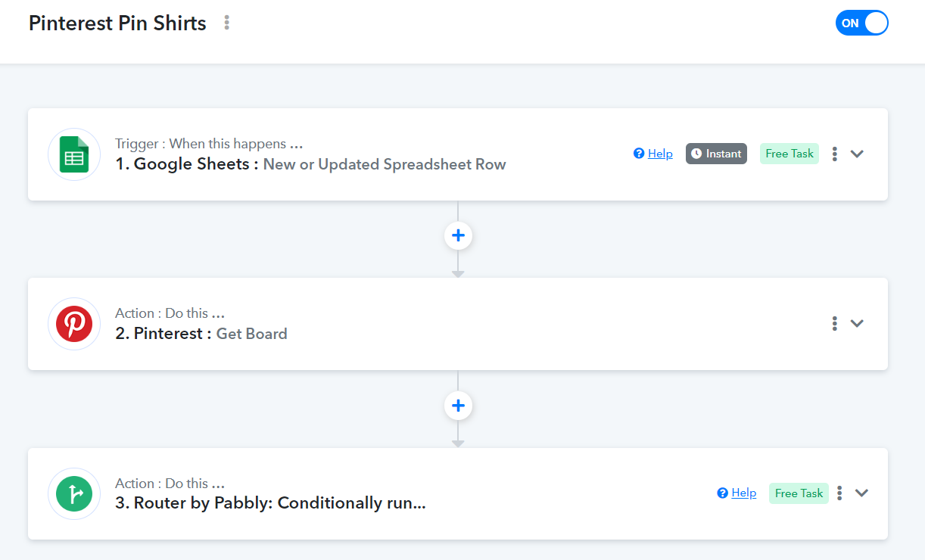The image size is (925, 560).
Task: Add step after Google Sheets trigger
Action: tap(458, 235)
